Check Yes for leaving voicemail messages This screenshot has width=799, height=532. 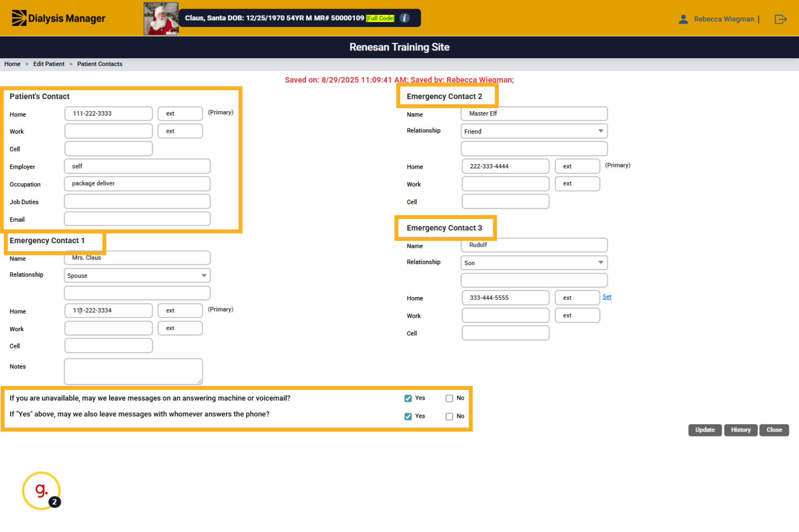408,398
